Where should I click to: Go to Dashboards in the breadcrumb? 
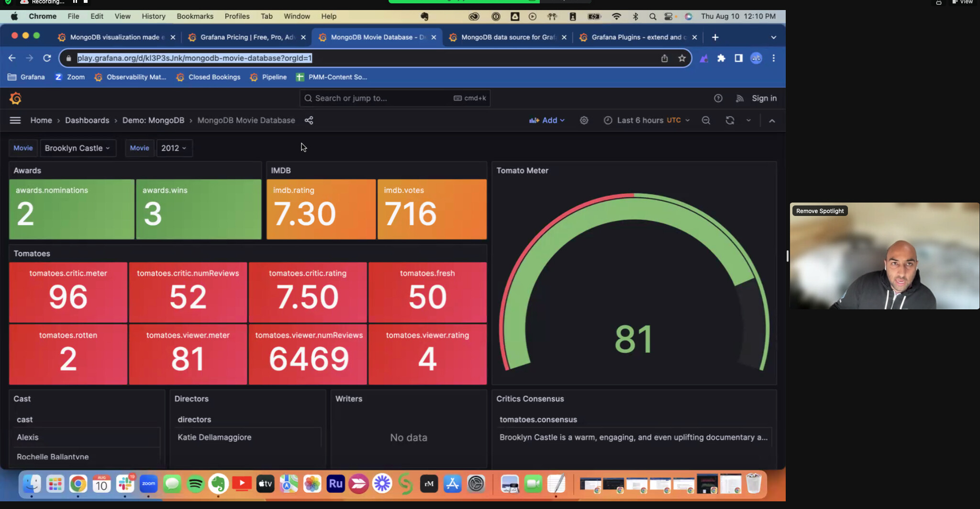[87, 120]
